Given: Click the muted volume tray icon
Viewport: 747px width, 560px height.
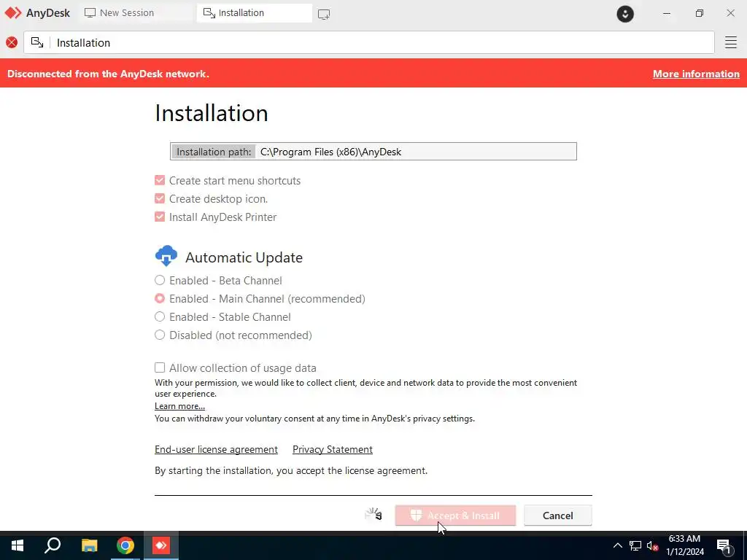Looking at the screenshot, I should click(x=652, y=545).
